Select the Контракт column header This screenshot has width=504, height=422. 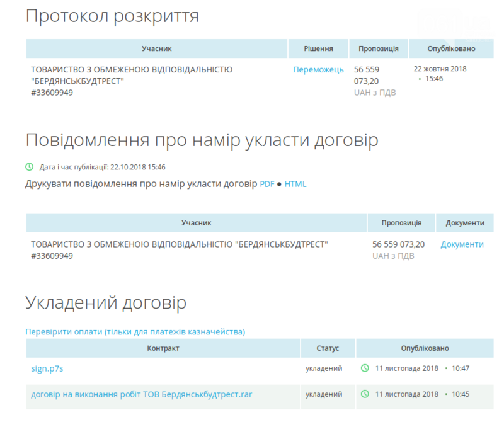pos(163,348)
